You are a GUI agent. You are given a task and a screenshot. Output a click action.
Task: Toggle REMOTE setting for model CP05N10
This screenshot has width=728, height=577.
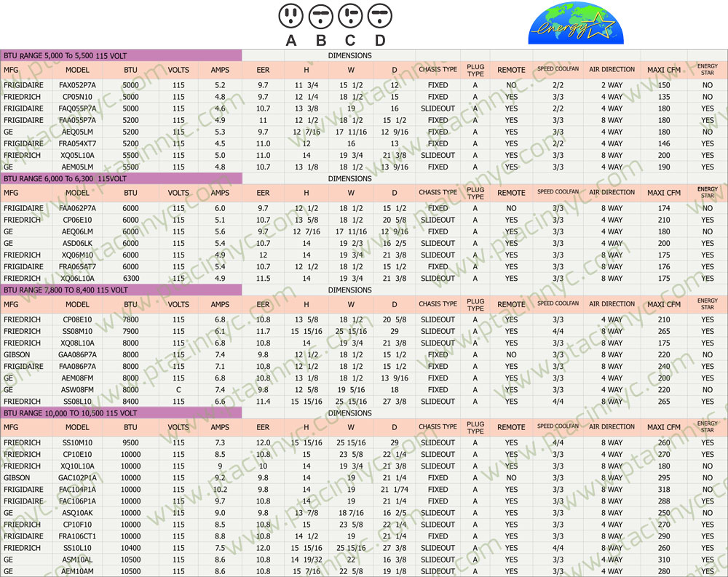pyautogui.click(x=511, y=96)
